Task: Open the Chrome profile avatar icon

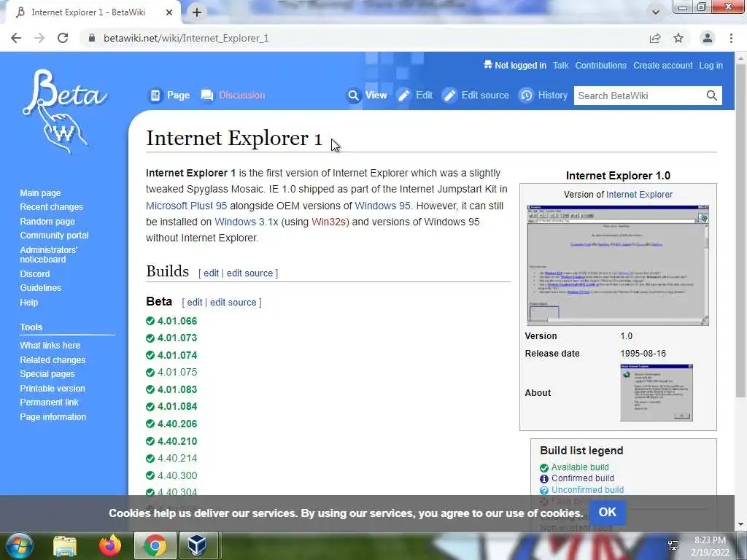Action: [x=708, y=38]
